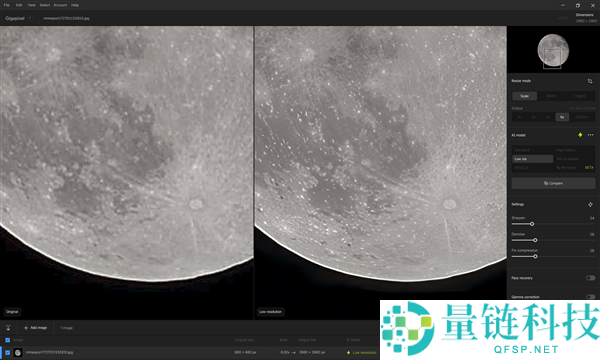This screenshot has height=360, width=600.
Task: Open the File menu
Action: pyautogui.click(x=7, y=5)
